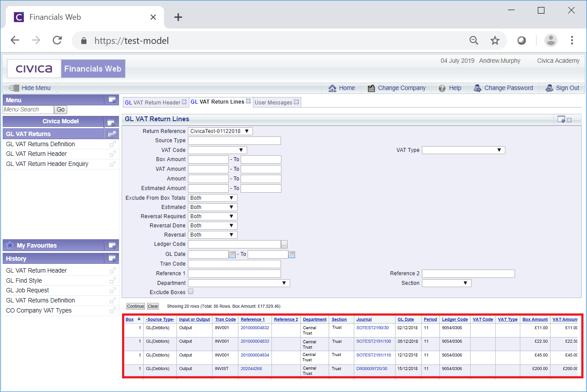The width and height of the screenshot is (587, 392).
Task: Click the Home icon link
Action: (x=342, y=88)
